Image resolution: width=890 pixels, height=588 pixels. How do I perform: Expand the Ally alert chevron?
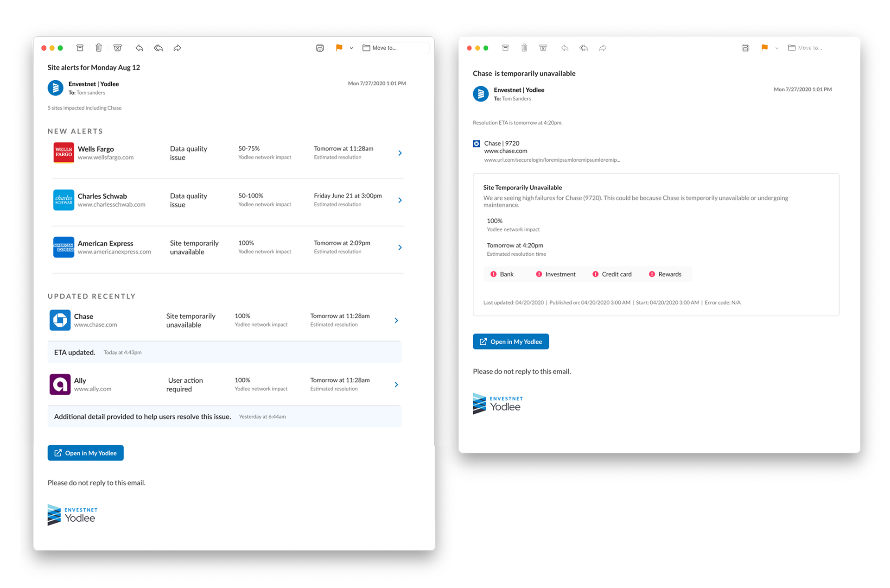396,385
